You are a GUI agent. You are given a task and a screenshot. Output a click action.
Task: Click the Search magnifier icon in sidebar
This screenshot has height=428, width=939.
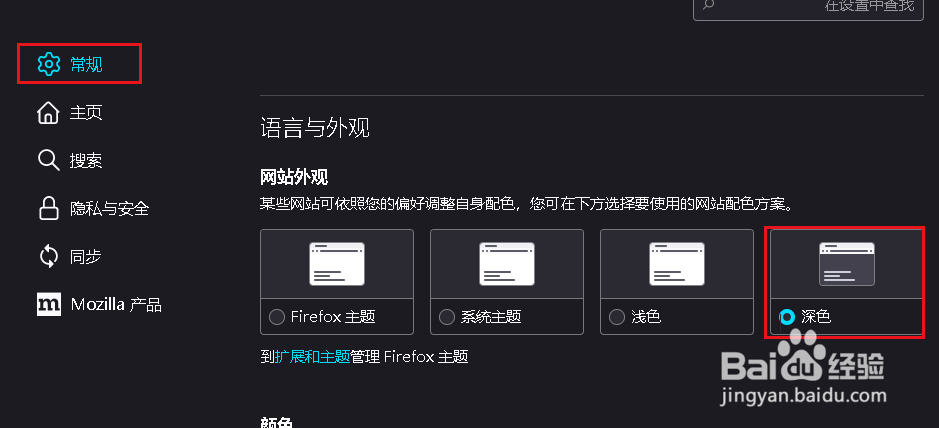[x=49, y=160]
